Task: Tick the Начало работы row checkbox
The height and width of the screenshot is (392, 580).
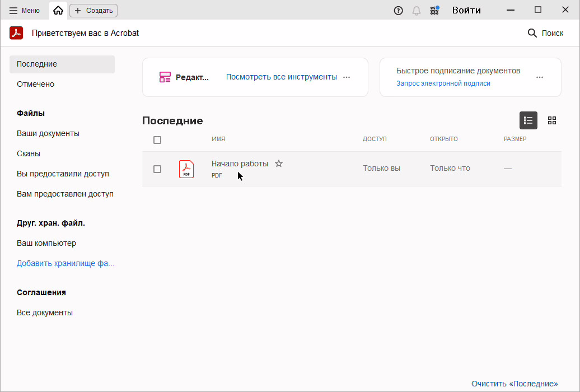Action: click(157, 169)
